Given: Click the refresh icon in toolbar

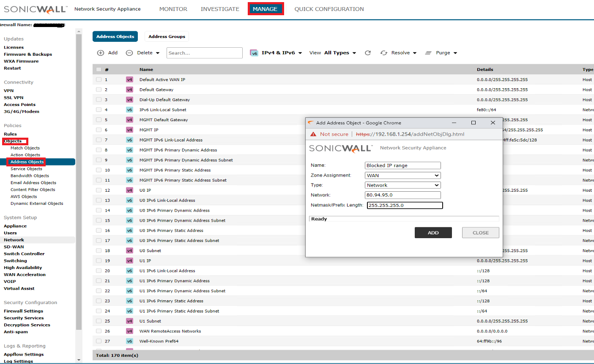Looking at the screenshot, I should (x=368, y=53).
